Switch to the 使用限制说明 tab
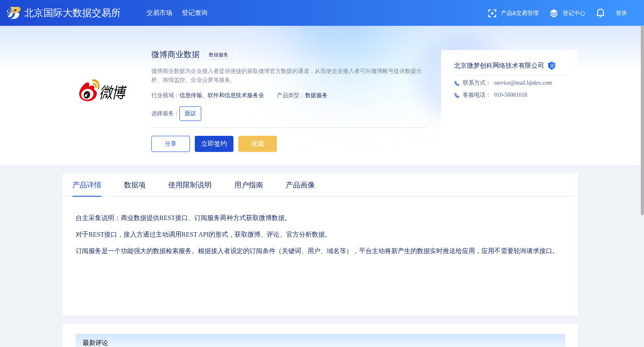Screen dimensions: 644x347 190,185
